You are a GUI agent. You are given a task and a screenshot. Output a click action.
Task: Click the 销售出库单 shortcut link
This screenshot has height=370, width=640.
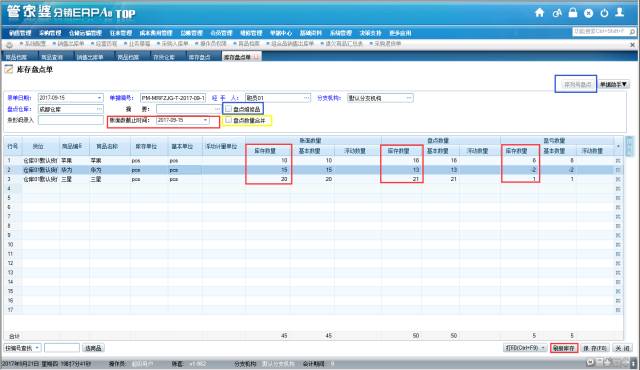coord(71,44)
